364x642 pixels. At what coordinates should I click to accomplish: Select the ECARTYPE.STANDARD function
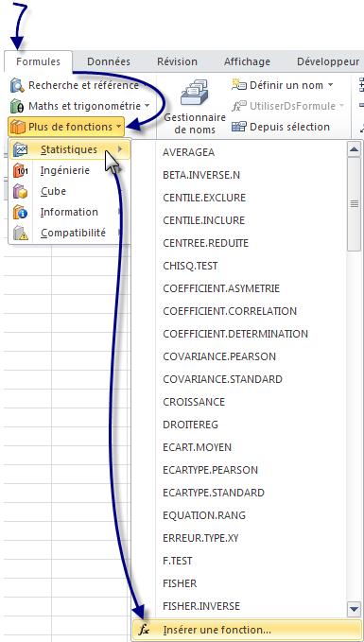[x=214, y=493]
